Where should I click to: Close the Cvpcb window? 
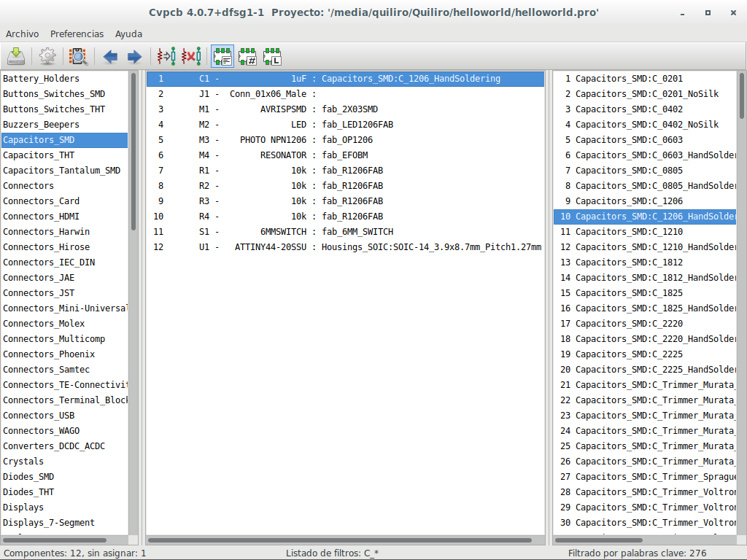tap(733, 13)
